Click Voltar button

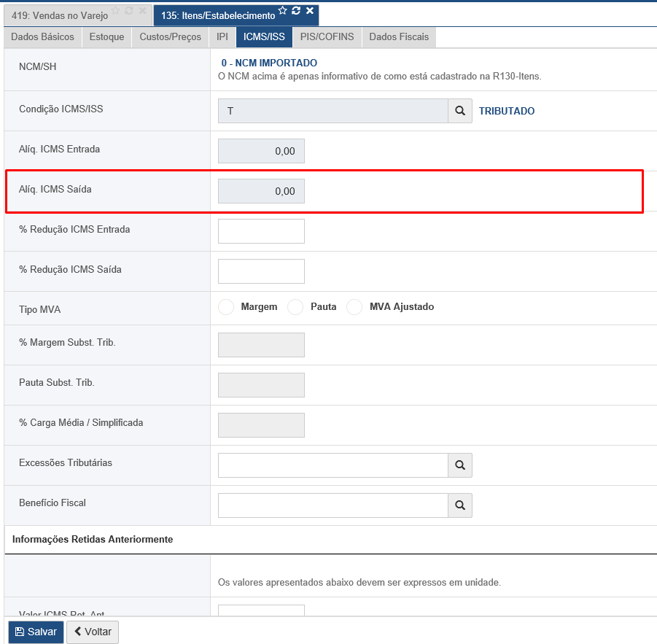coord(93,632)
